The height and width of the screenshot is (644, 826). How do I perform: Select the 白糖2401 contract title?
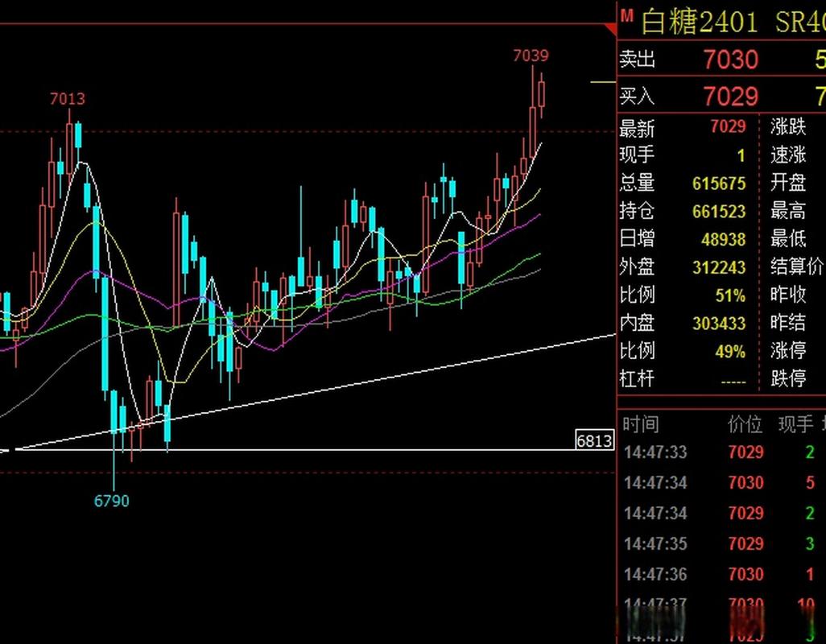coord(699,22)
